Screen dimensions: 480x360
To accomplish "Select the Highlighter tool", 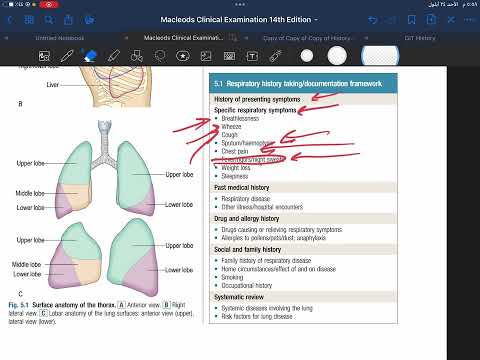I will click(113, 56).
